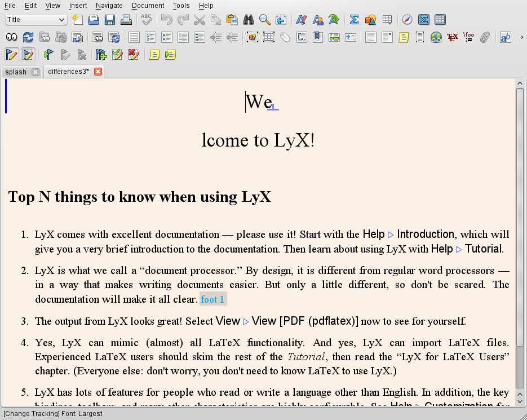This screenshot has width=527, height=420.
Task: Open the Title paragraph style dropdown
Action: [36, 20]
